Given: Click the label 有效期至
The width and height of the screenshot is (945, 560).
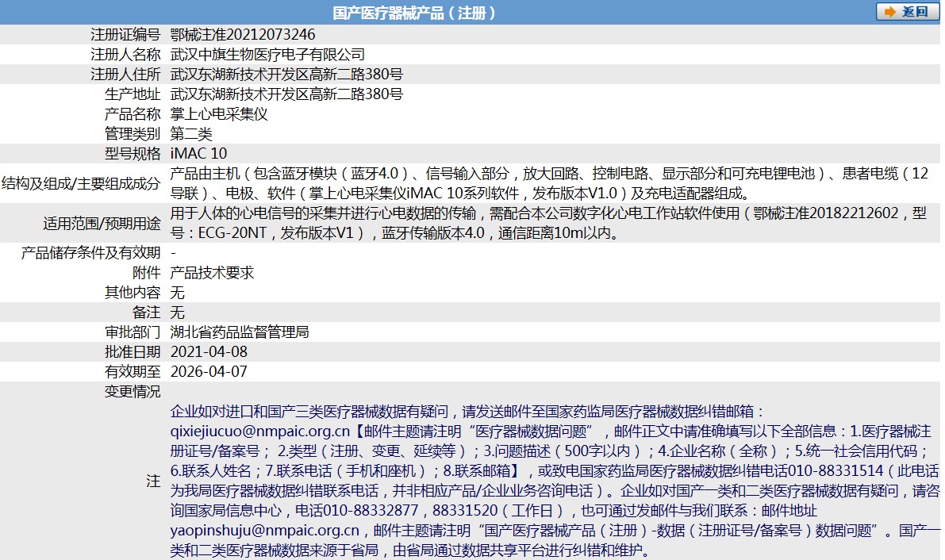Looking at the screenshot, I should (x=133, y=372).
